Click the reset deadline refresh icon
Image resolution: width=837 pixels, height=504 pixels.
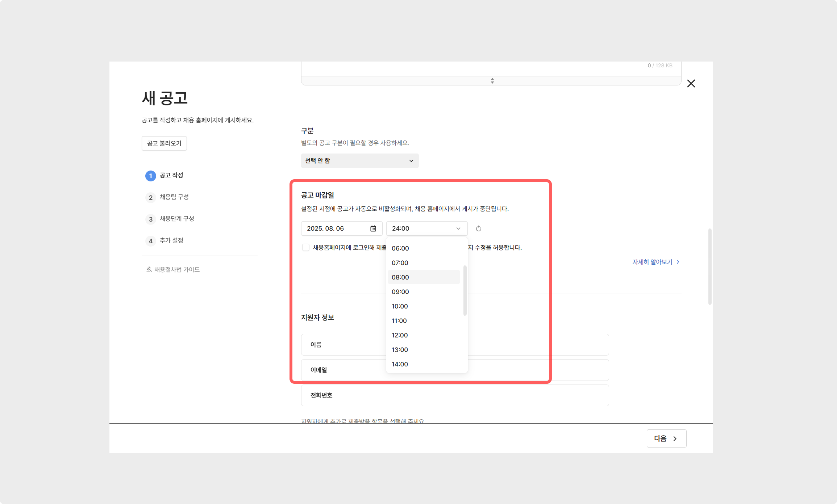tap(478, 228)
